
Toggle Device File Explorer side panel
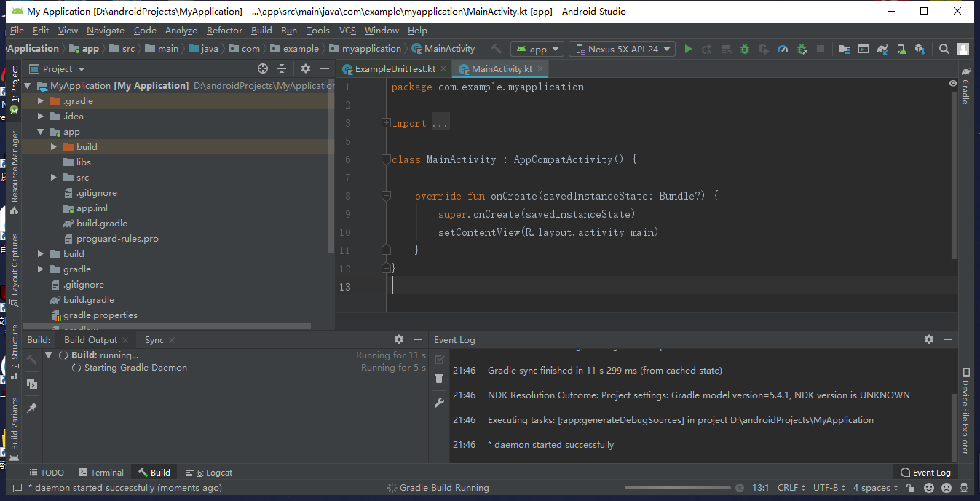tap(965, 411)
